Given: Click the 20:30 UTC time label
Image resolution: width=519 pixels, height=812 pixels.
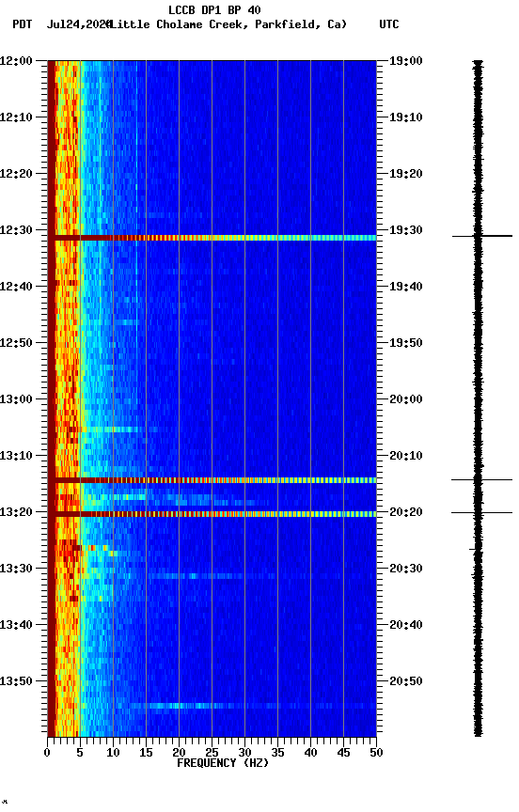Looking at the screenshot, I should [x=406, y=570].
